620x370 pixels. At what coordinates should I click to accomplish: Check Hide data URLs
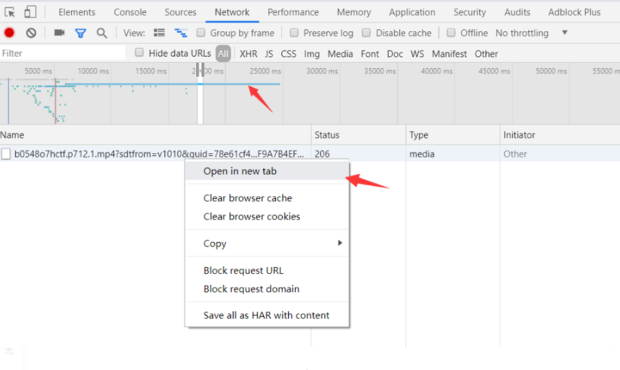click(x=139, y=53)
